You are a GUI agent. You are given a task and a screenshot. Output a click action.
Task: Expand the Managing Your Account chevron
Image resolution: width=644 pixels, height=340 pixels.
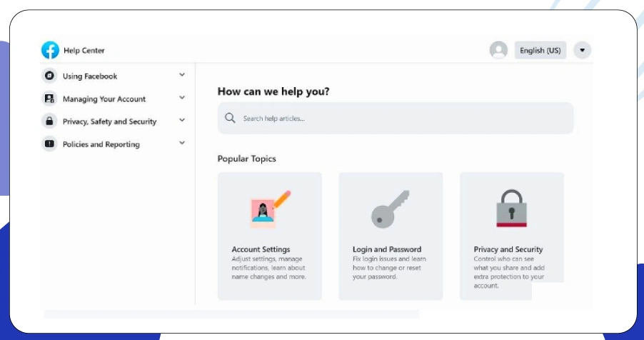coord(182,98)
